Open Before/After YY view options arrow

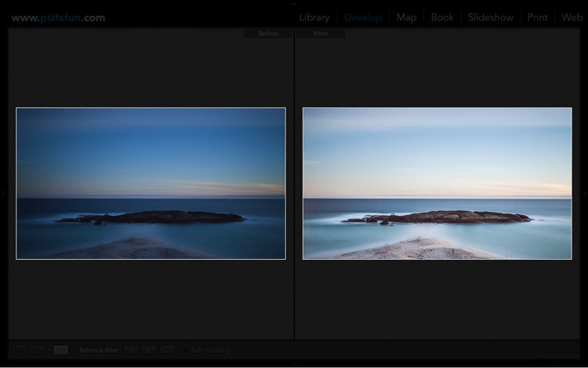72,350
